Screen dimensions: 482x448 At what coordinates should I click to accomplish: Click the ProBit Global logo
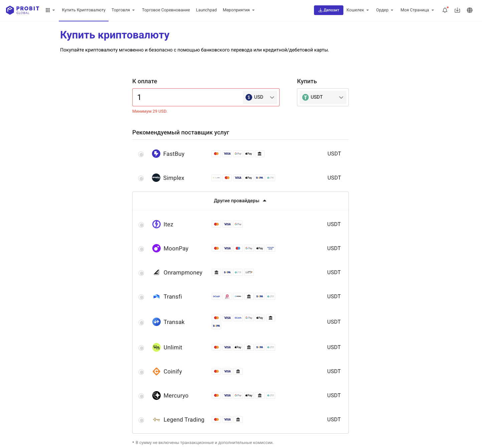click(22, 10)
